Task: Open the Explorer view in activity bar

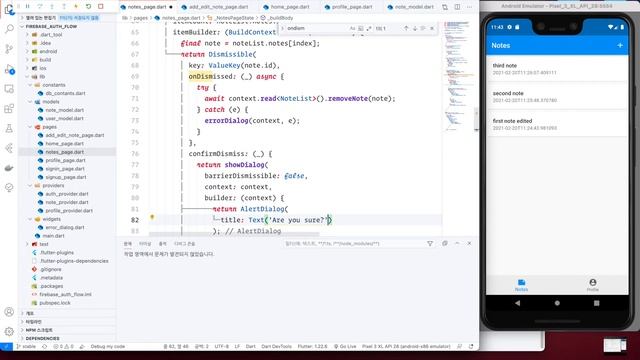Action: click(x=9, y=10)
